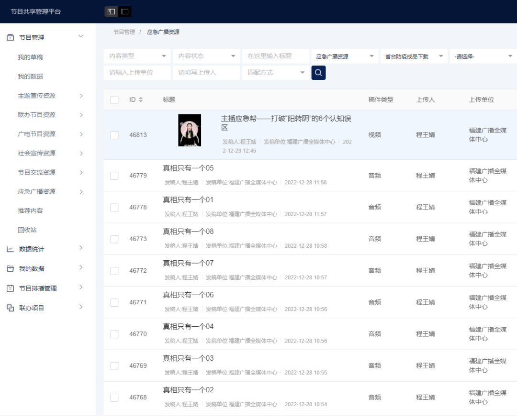This screenshot has height=420, width=517.
Task: Open the 匹配方式 dropdown
Action: click(x=275, y=73)
